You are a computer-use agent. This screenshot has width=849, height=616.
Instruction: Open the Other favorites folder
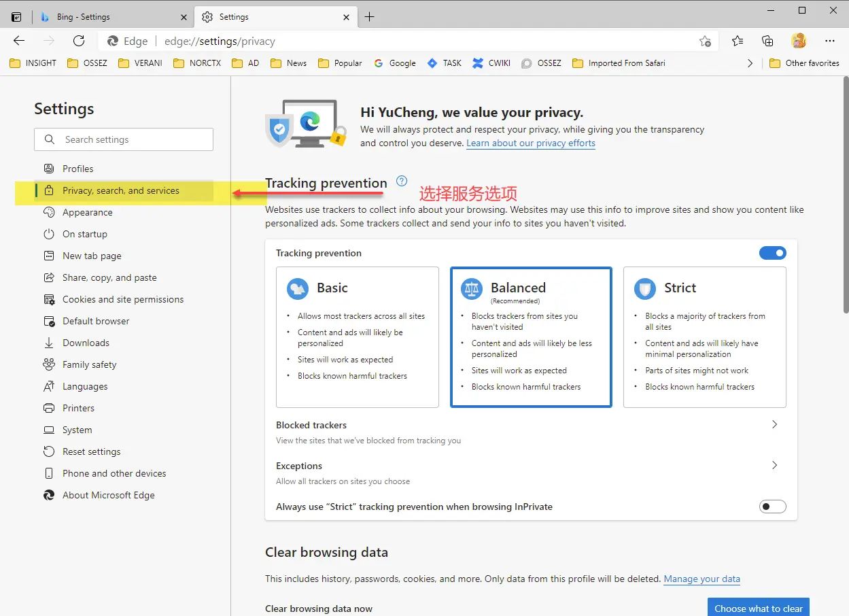804,63
